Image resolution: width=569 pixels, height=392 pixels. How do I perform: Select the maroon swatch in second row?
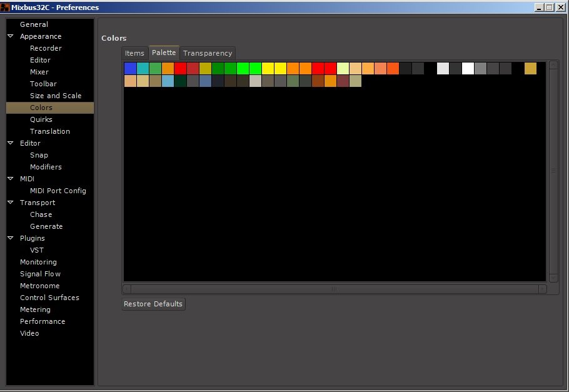(343, 81)
